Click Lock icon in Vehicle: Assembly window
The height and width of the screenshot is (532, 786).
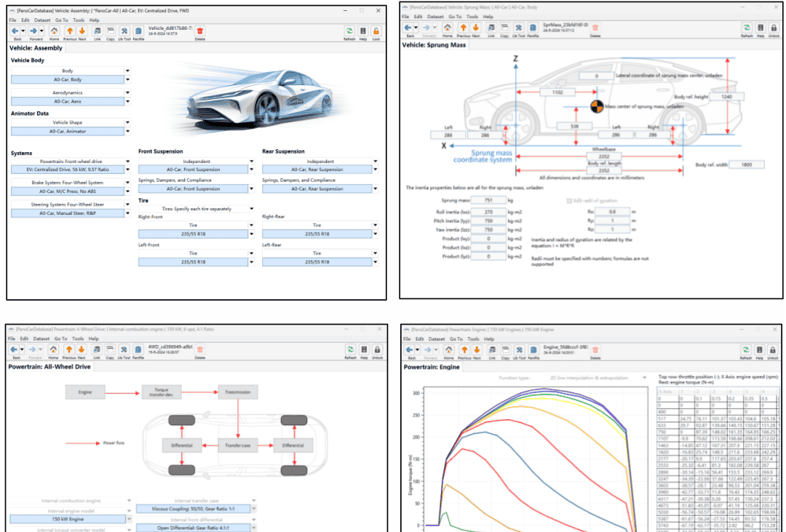coord(376,31)
